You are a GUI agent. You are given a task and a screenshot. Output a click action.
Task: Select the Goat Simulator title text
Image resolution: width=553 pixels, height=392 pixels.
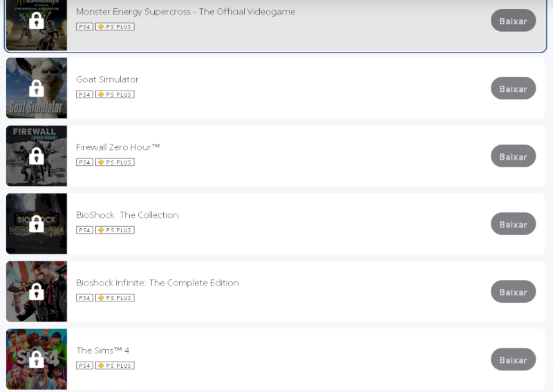coord(107,80)
